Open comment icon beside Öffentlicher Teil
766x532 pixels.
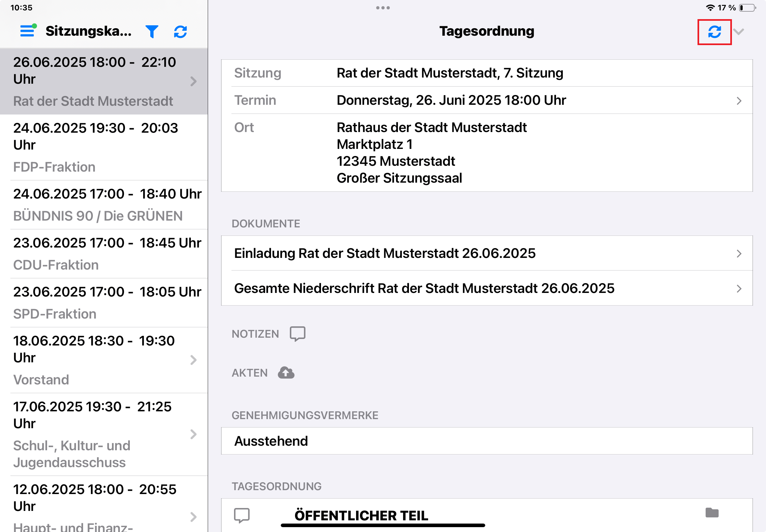tap(242, 515)
